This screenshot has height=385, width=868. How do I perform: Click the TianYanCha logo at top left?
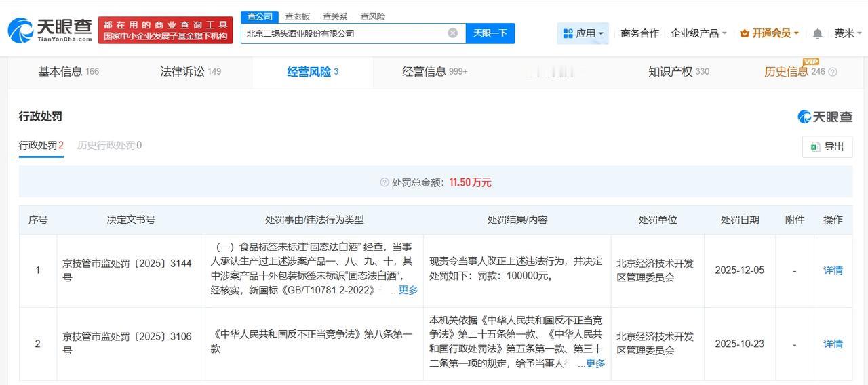[x=50, y=31]
